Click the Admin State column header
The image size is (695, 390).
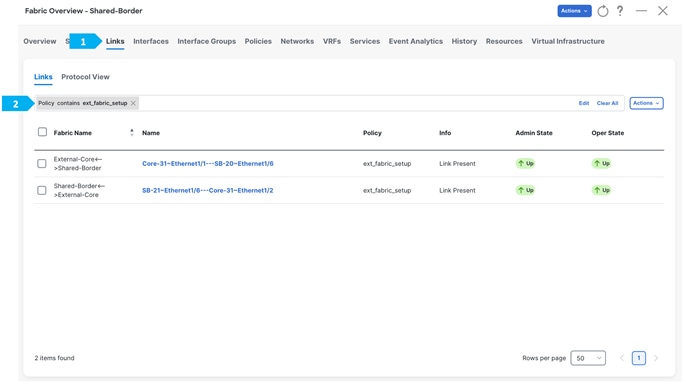[x=534, y=133]
